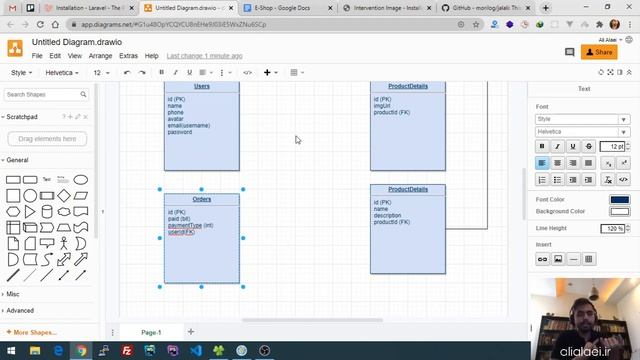The height and width of the screenshot is (360, 640).
Task: Click the Last change 1 minute ago link
Action: pos(204,56)
